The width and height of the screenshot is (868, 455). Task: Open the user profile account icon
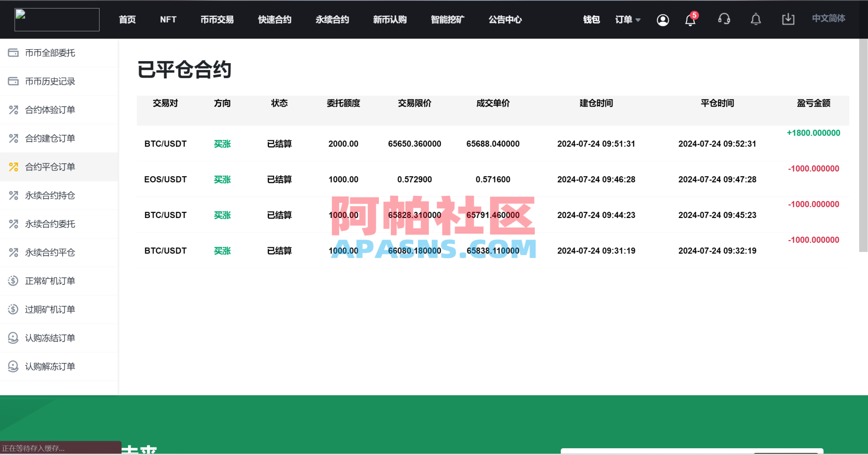pos(663,20)
